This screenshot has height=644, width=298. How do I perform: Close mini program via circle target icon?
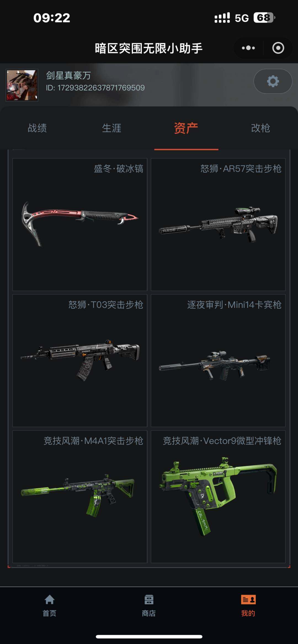pos(278,48)
